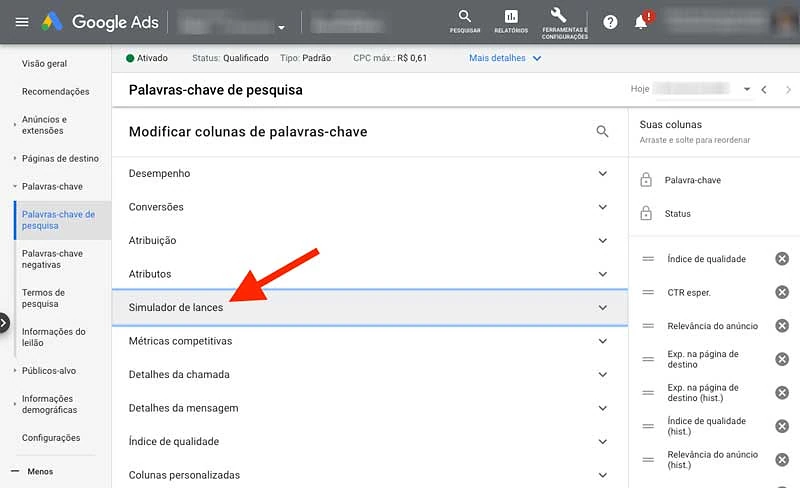The height and width of the screenshot is (488, 800).
Task: Open Visão geral in sidebar
Action: [x=44, y=63]
